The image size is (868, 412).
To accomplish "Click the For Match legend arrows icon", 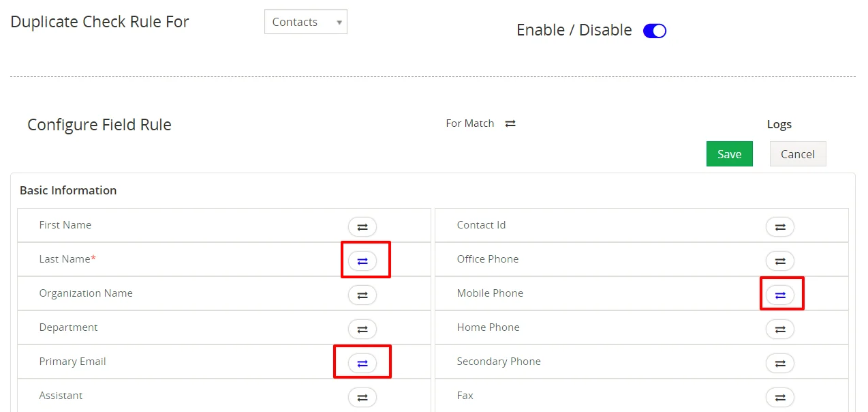I will (510, 123).
